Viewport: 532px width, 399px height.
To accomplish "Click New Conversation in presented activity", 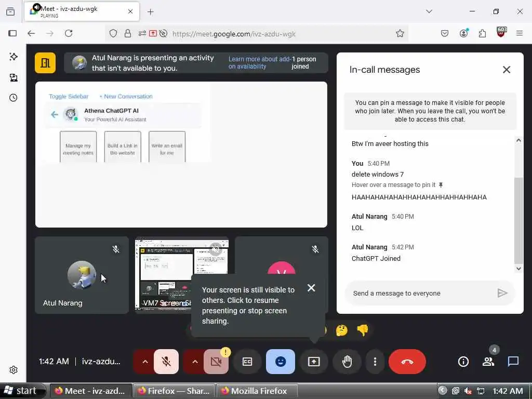I will click(126, 96).
